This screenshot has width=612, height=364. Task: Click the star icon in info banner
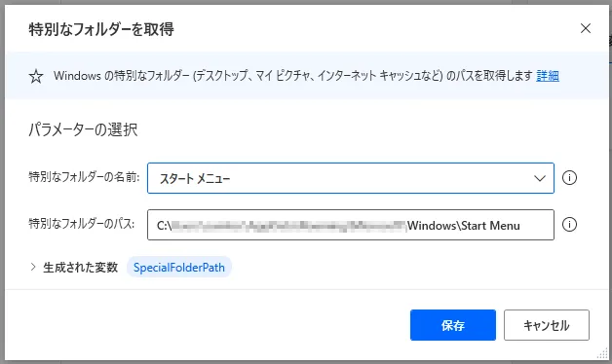coord(36,76)
